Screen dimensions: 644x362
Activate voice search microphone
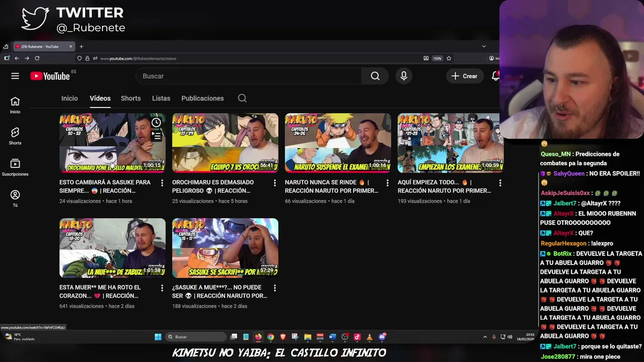(x=404, y=76)
